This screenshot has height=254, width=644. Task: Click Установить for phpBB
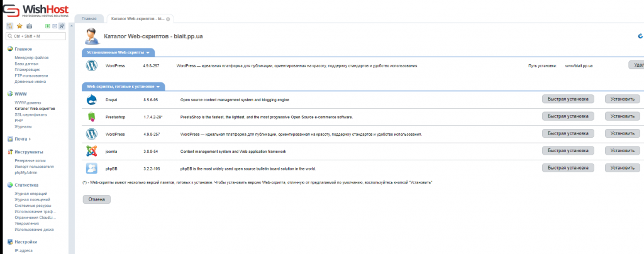click(622, 168)
